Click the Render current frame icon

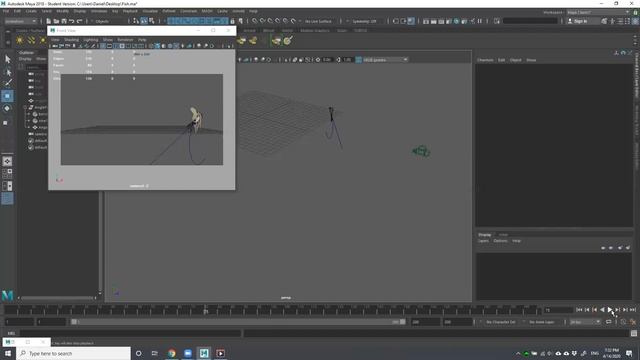[x=433, y=21]
